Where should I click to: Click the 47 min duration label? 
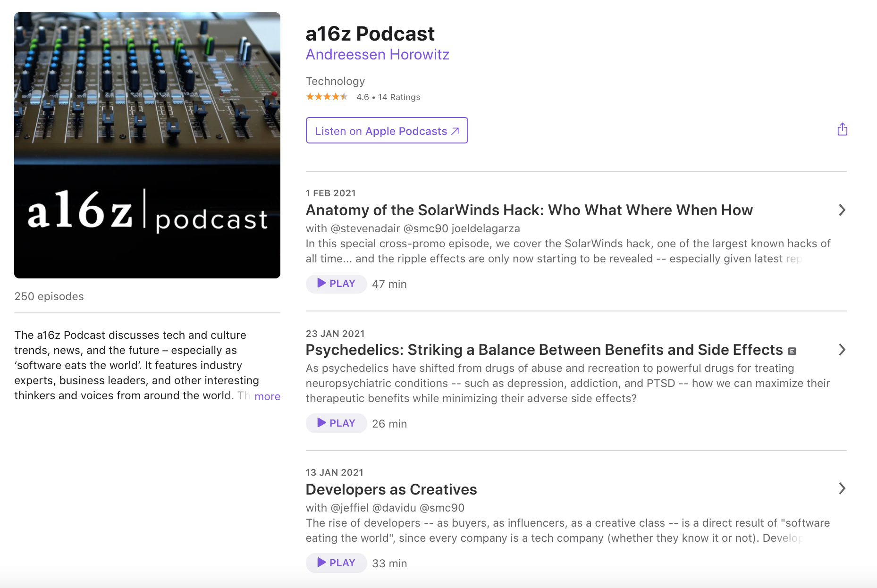(x=389, y=284)
